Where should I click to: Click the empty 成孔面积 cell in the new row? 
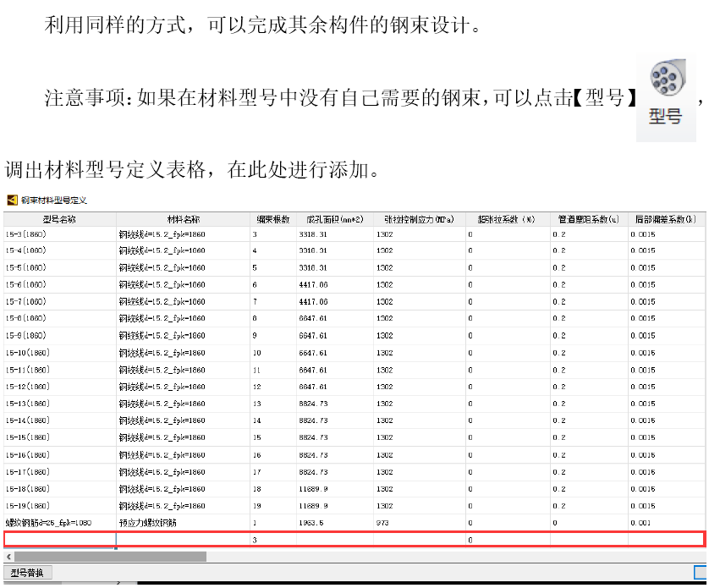click(334, 540)
